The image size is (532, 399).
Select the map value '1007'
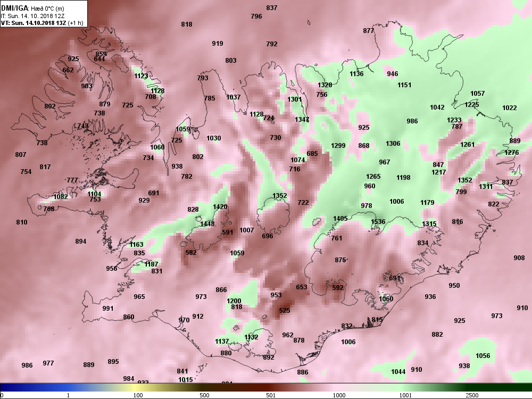pos(247,230)
